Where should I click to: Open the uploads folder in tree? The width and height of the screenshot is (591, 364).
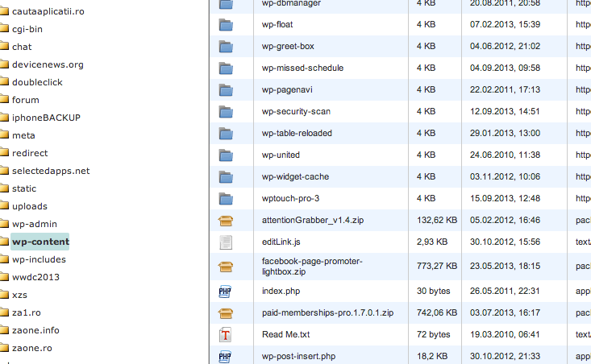click(x=30, y=206)
